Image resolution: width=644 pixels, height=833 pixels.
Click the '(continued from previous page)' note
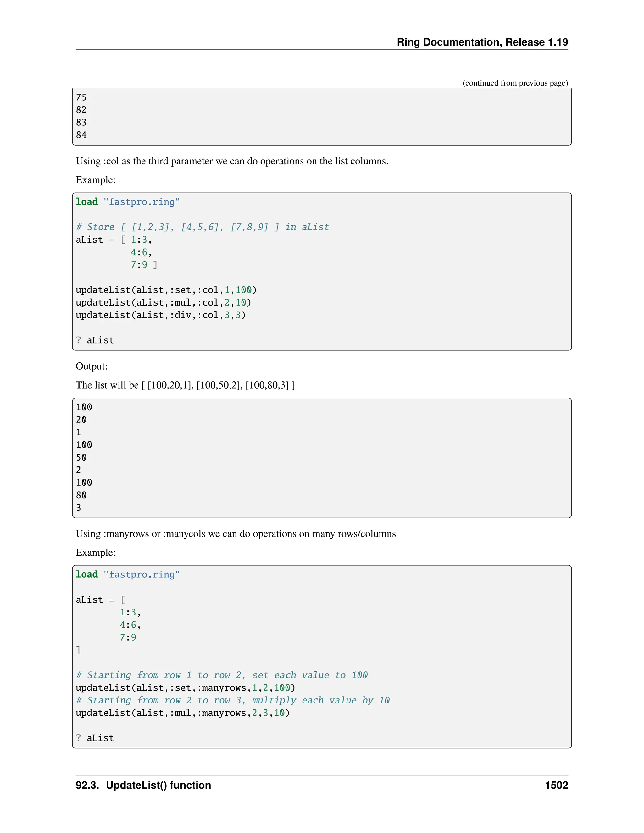(x=515, y=83)
